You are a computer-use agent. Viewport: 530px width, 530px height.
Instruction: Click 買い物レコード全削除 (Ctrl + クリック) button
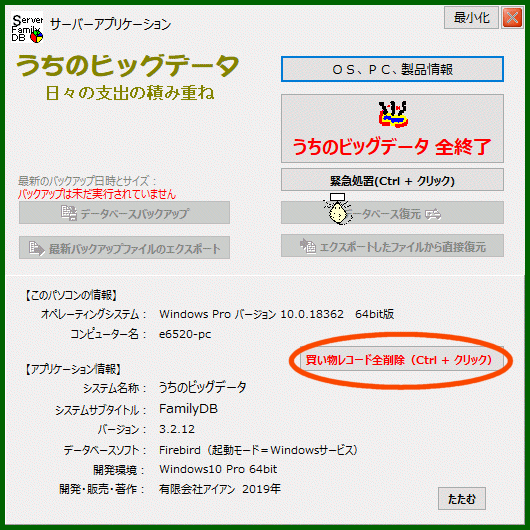[402, 359]
